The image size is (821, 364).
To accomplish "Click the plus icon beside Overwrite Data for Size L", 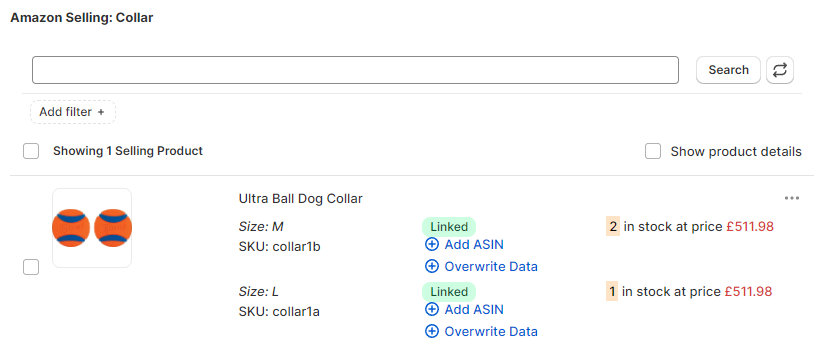I will [x=431, y=332].
